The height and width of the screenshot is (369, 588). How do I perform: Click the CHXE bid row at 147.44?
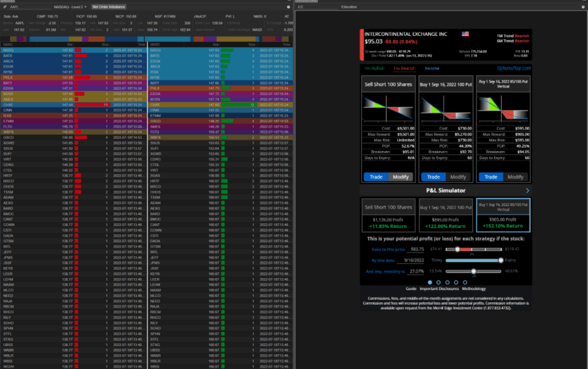click(73, 105)
